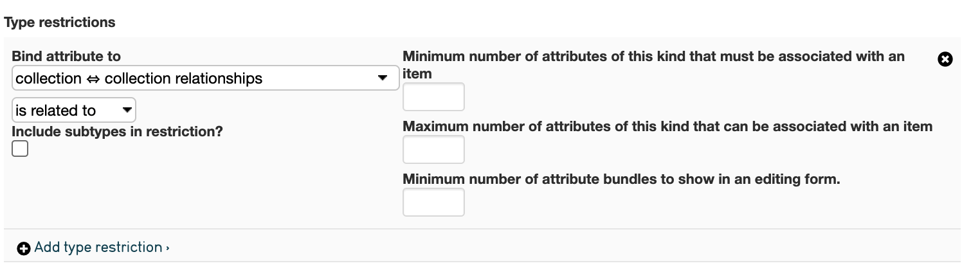This screenshot has width=980, height=279.
Task: Click the plus icon beside Add type restriction
Action: coord(24,248)
